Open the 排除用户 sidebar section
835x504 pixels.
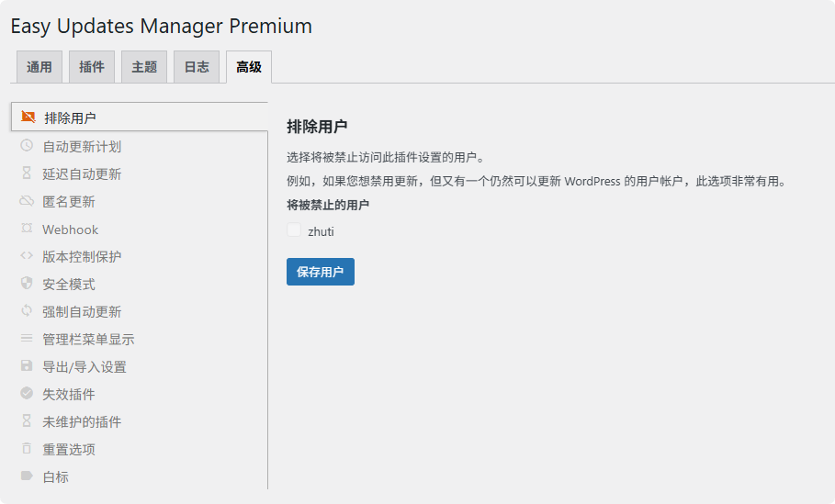coord(139,118)
